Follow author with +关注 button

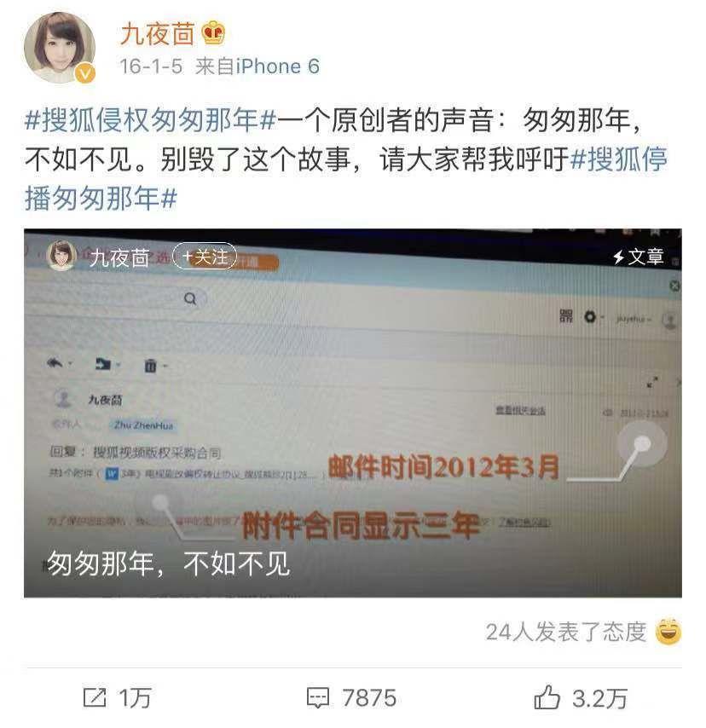pos(205,257)
